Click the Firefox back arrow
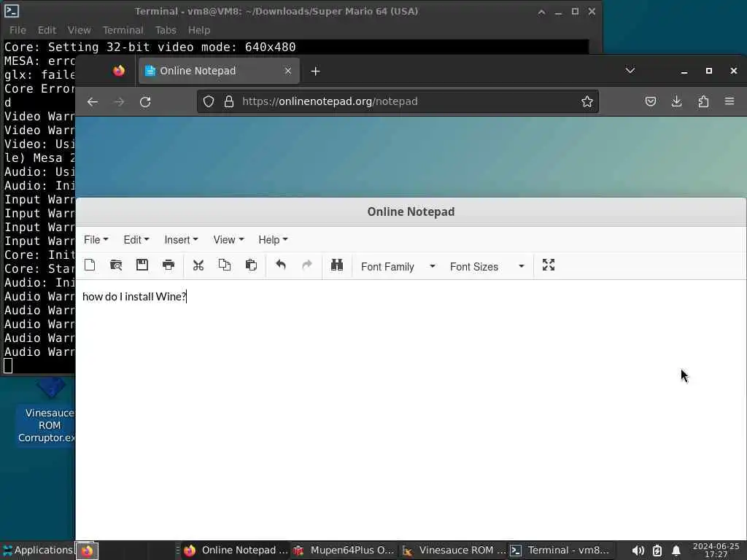 93,101
